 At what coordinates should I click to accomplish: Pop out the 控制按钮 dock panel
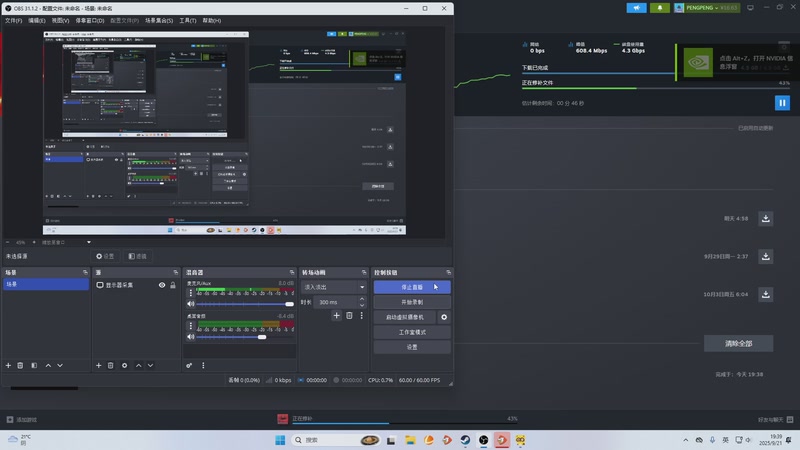[x=448, y=272]
